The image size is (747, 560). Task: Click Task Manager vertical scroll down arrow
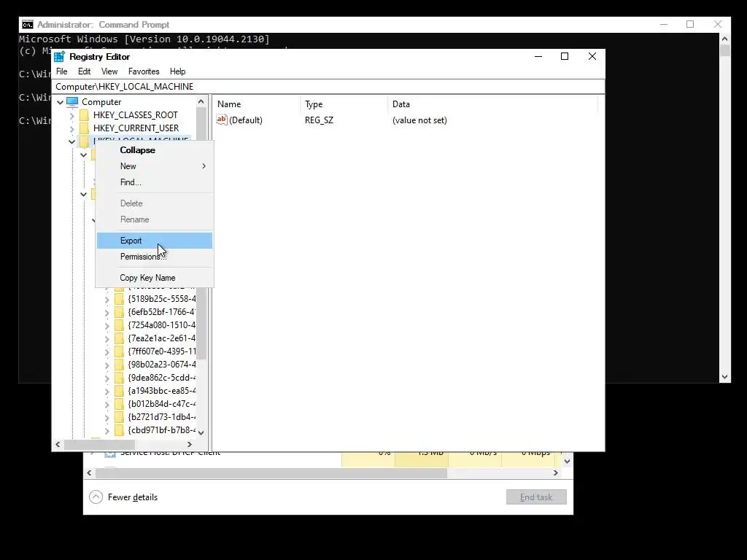pos(567,461)
